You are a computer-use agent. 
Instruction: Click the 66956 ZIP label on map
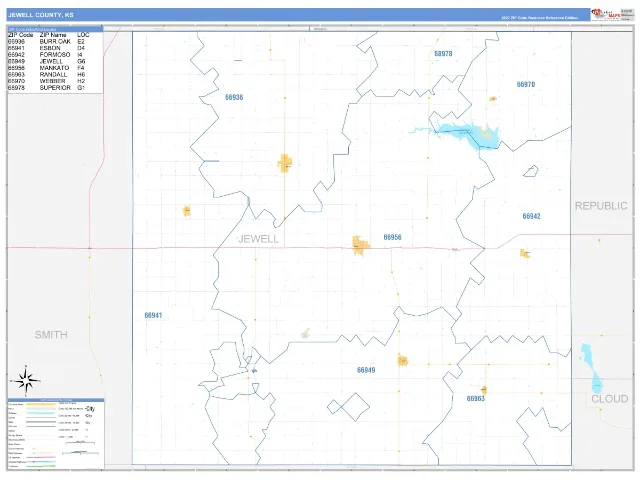pyautogui.click(x=393, y=237)
